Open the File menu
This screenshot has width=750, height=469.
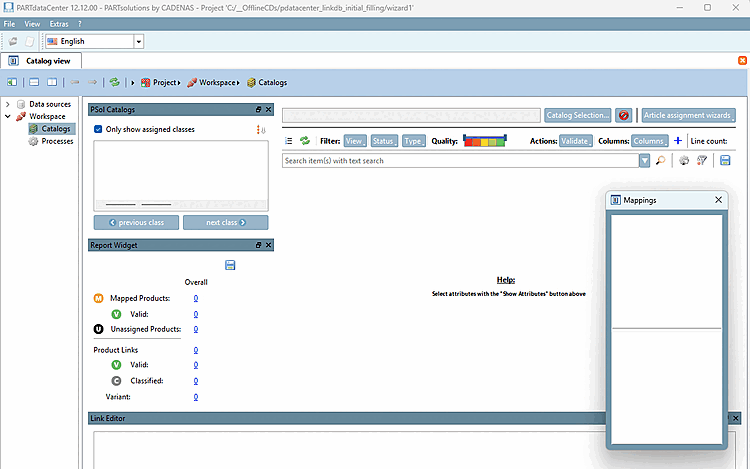tap(10, 24)
